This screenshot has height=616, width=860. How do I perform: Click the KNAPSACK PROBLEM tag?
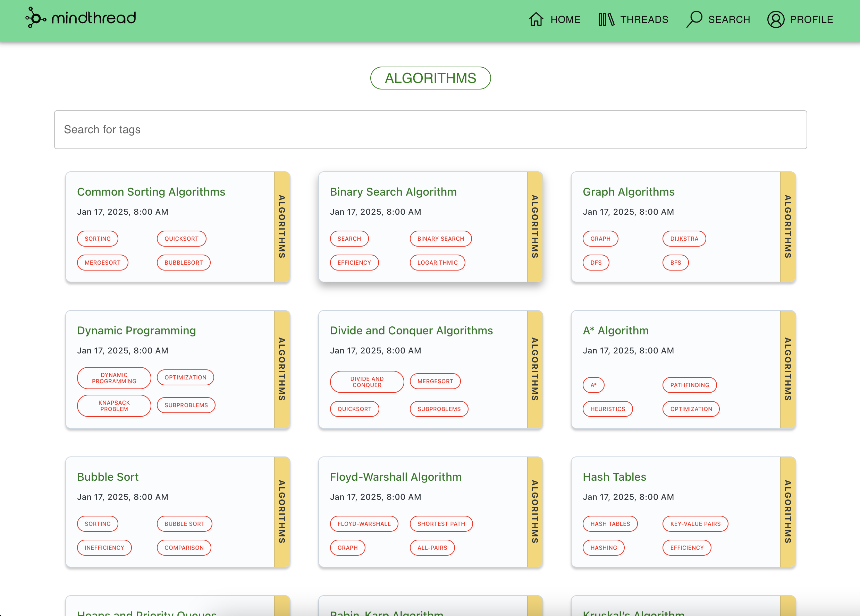[x=114, y=405]
